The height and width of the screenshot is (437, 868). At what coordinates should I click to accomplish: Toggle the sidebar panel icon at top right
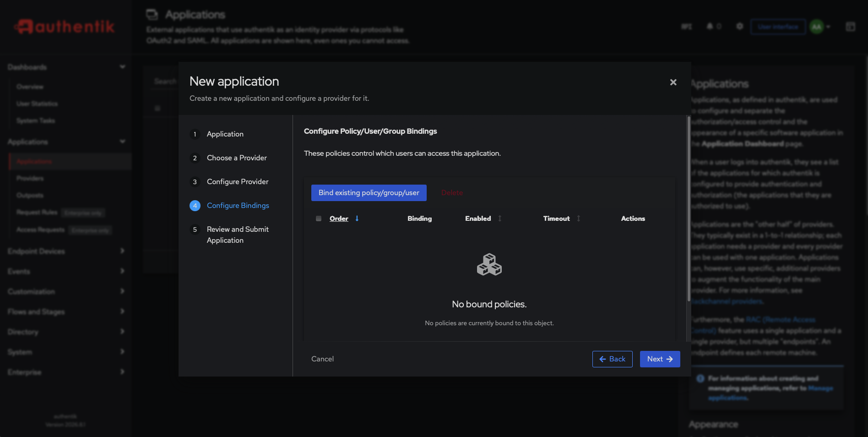tap(851, 27)
